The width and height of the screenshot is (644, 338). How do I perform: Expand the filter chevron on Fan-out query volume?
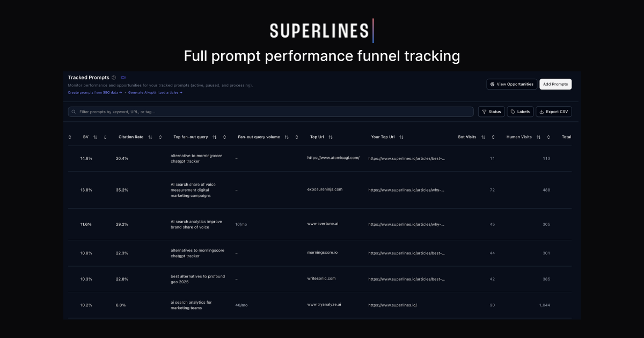pos(297,137)
